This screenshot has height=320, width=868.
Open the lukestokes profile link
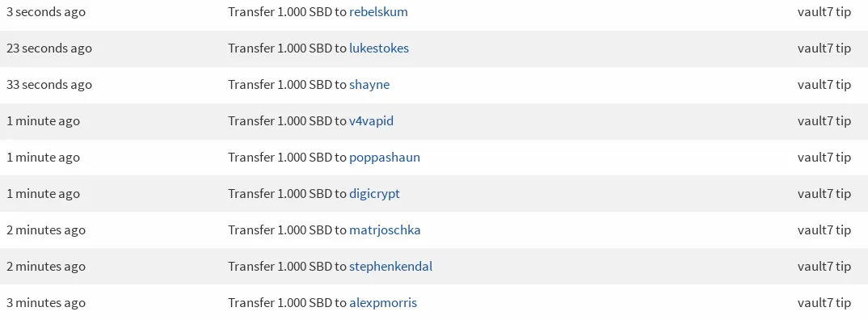click(379, 48)
